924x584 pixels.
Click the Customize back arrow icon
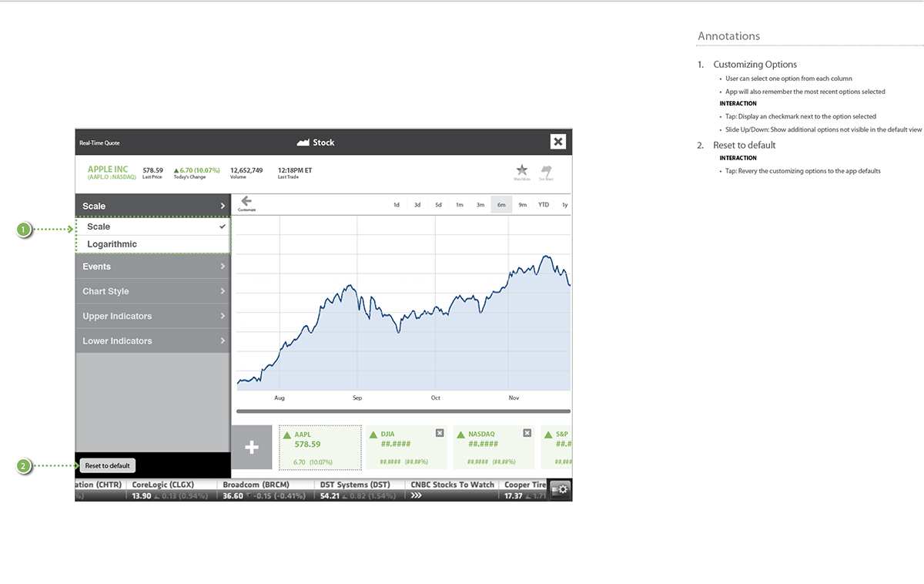[246, 202]
